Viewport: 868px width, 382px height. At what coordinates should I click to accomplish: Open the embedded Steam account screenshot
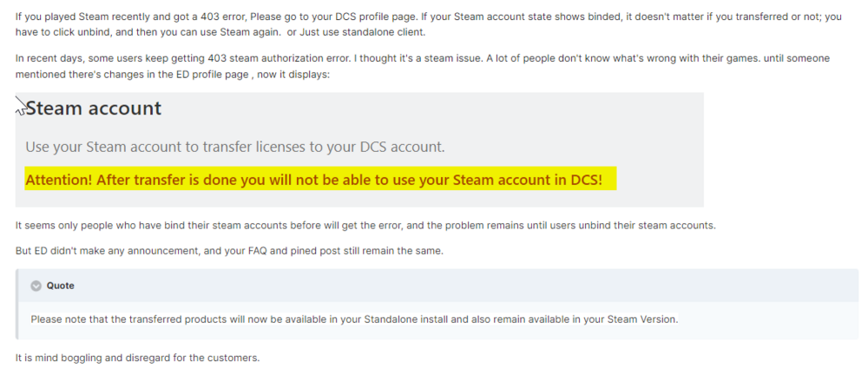tap(359, 149)
